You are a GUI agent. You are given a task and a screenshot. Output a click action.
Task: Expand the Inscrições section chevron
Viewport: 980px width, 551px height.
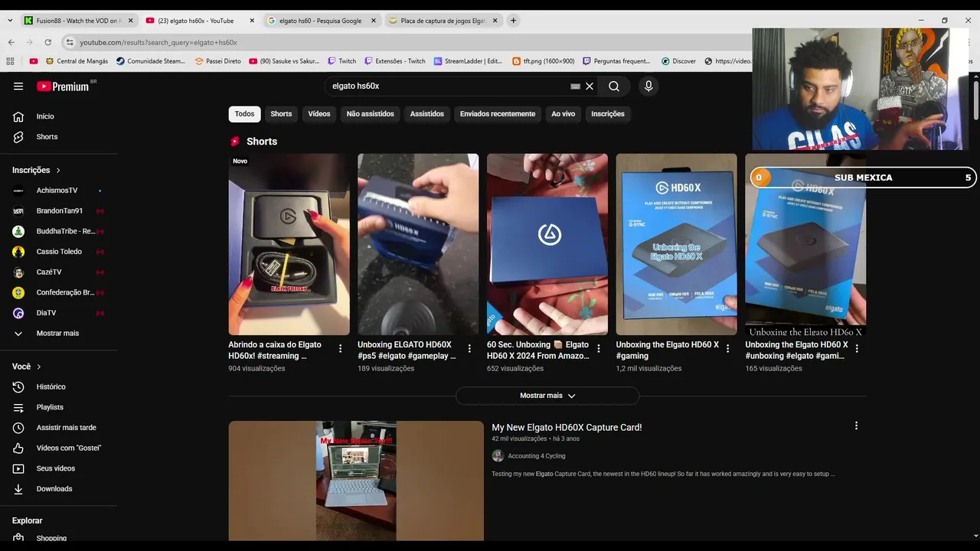(58, 170)
